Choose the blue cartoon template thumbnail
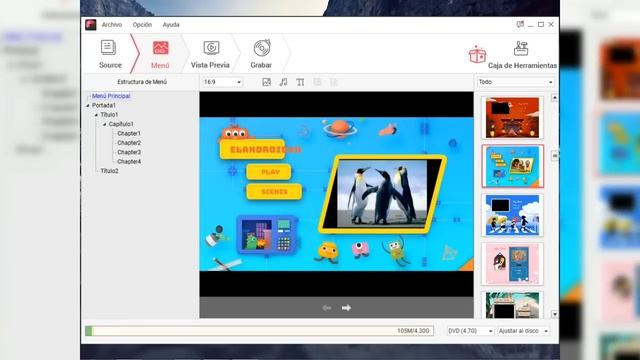Screen dimensions: 640x360 pos(512,166)
